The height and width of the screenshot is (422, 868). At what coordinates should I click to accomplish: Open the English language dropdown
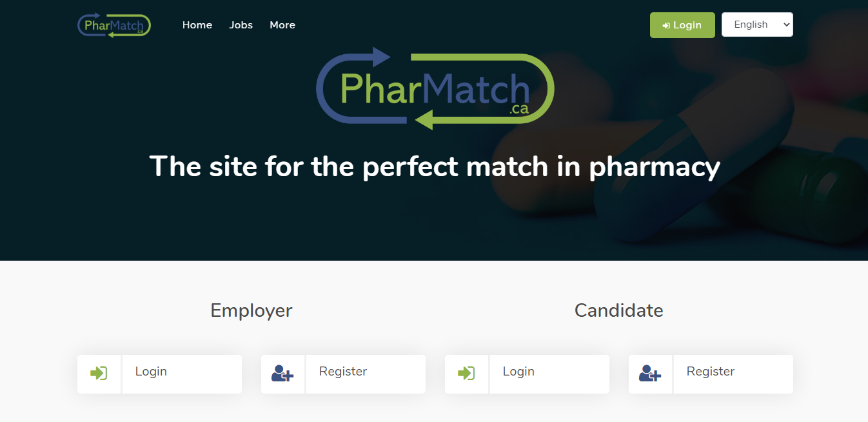[x=757, y=25]
